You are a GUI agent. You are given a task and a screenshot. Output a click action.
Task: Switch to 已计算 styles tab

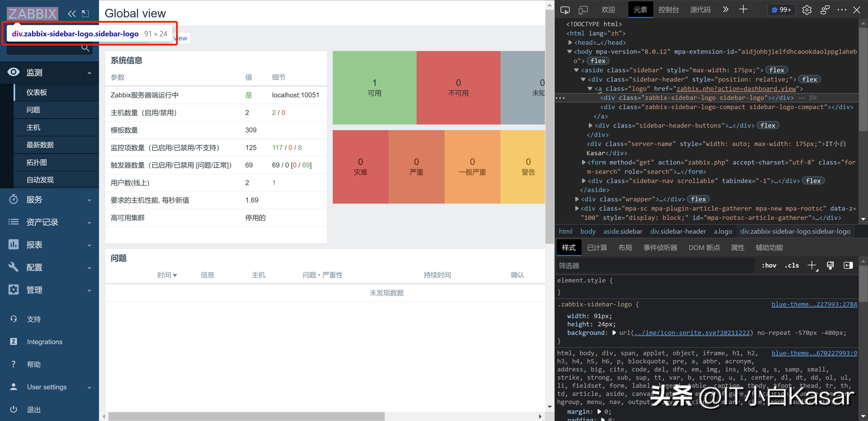point(597,247)
